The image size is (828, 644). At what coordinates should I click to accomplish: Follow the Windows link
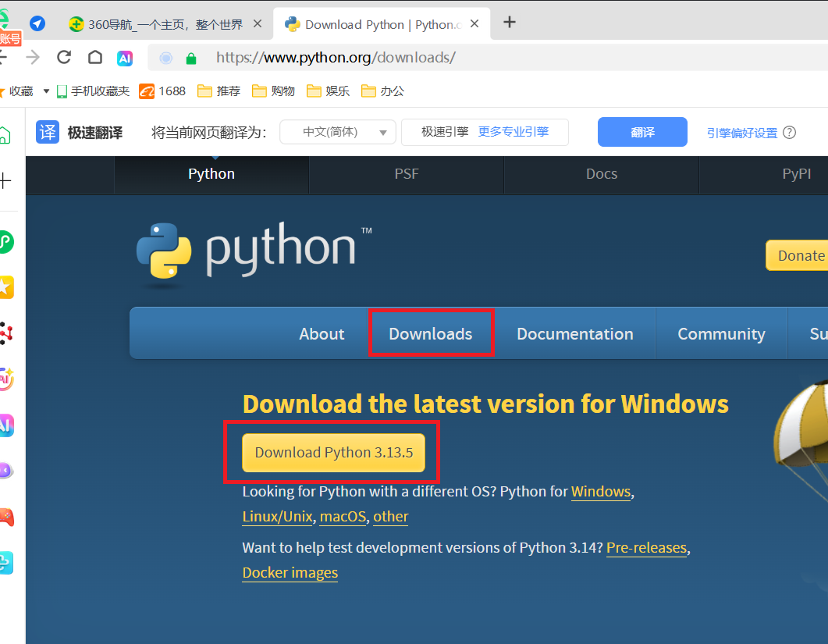coord(601,492)
